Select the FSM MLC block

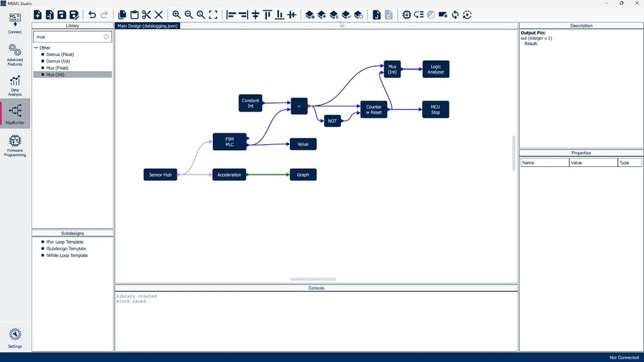point(229,142)
